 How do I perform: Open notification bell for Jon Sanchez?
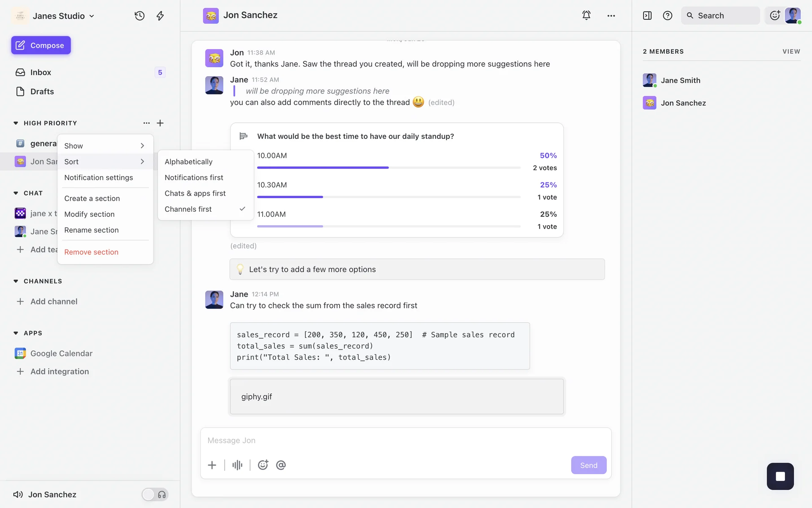pyautogui.click(x=586, y=16)
